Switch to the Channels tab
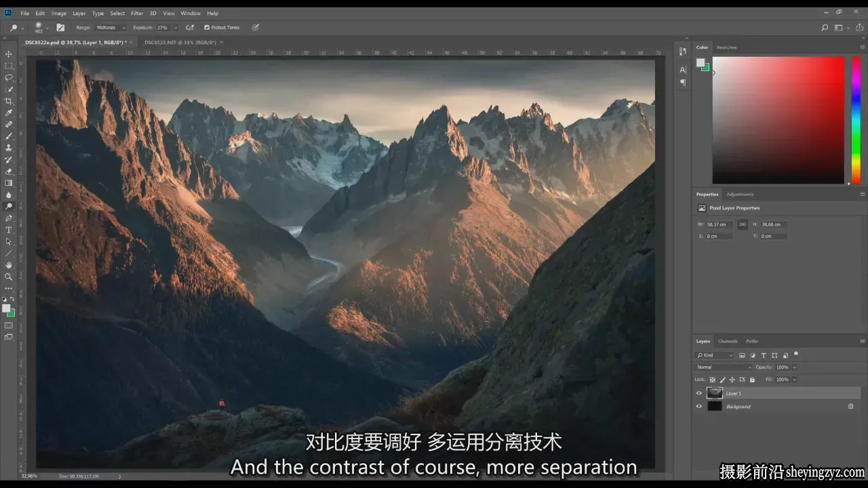 (x=728, y=341)
